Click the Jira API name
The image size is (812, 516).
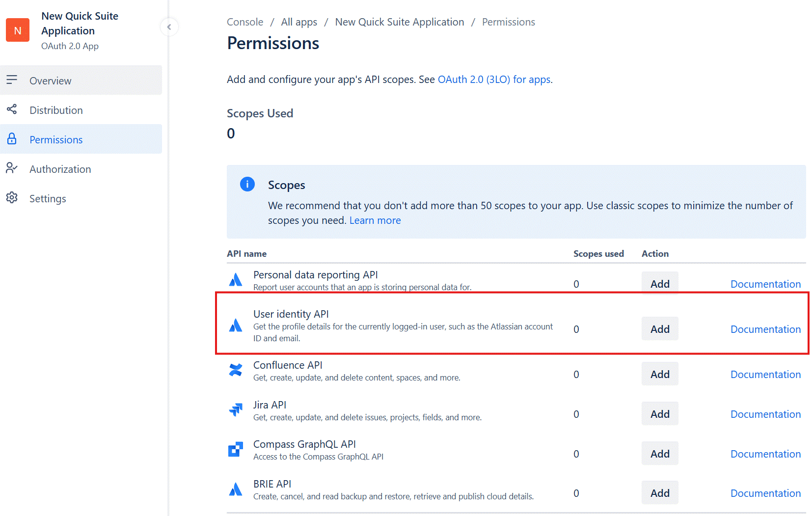[270, 405]
